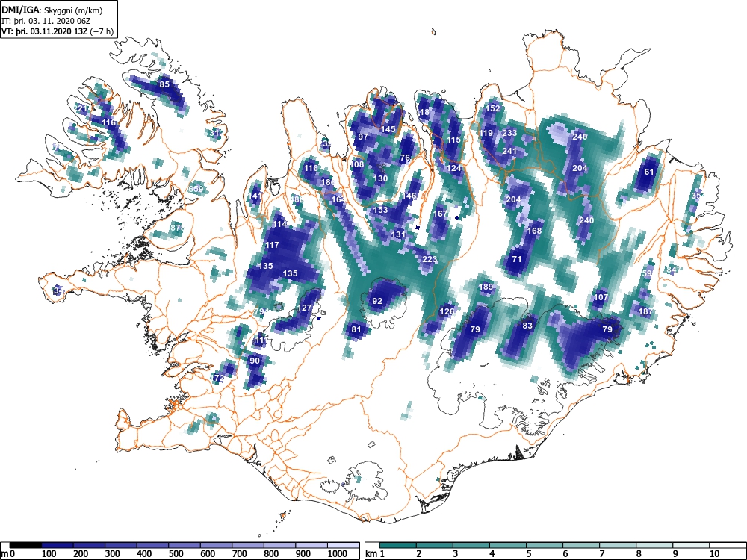Click the map value 187

click(x=645, y=311)
